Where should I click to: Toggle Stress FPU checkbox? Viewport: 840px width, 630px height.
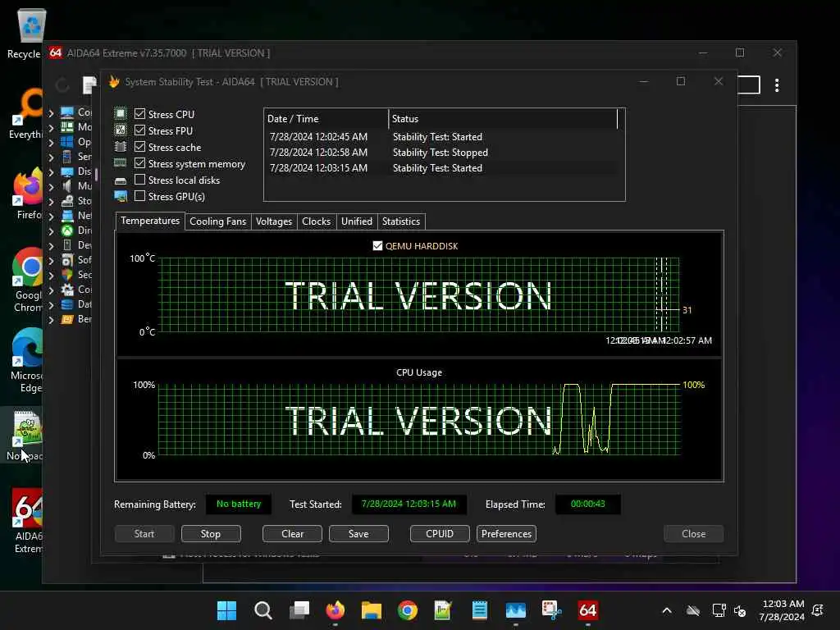pyautogui.click(x=139, y=130)
